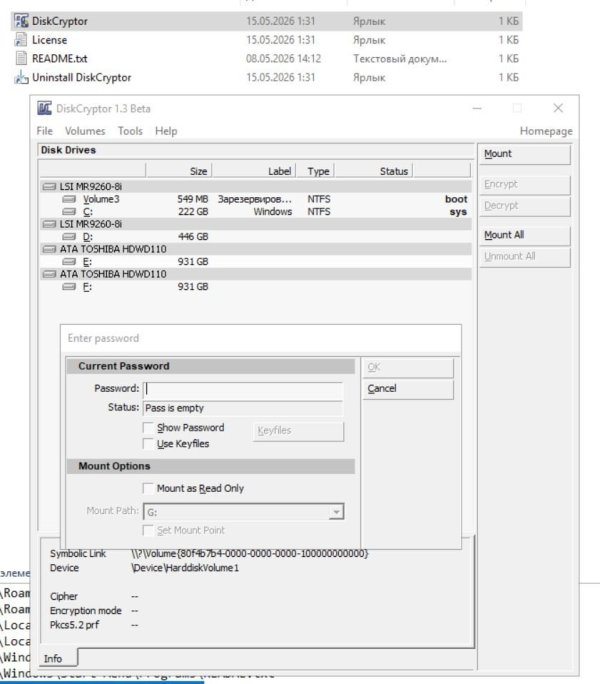Image resolution: width=600 pixels, height=684 pixels.
Task: Open the Help menu
Action: [x=166, y=131]
